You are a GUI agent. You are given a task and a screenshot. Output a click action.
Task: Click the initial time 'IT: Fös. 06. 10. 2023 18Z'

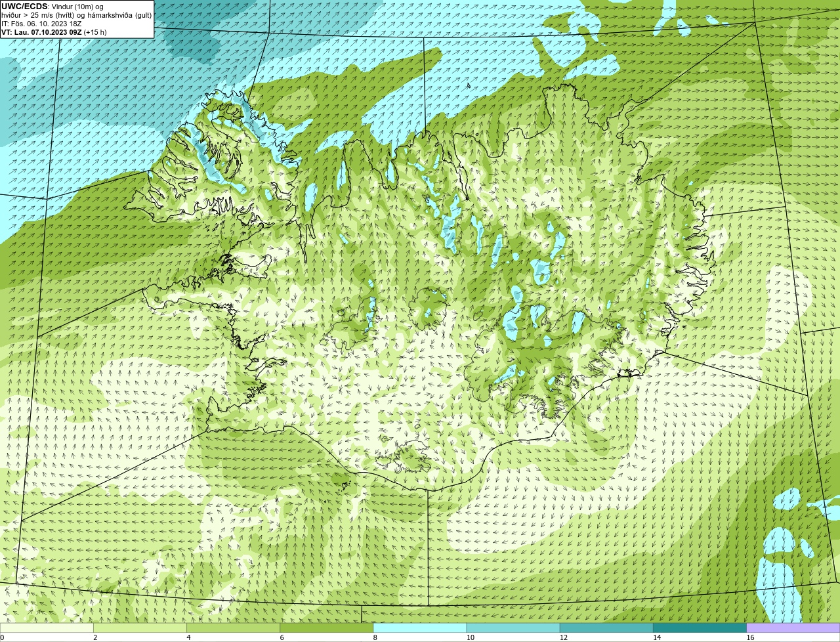(41, 24)
